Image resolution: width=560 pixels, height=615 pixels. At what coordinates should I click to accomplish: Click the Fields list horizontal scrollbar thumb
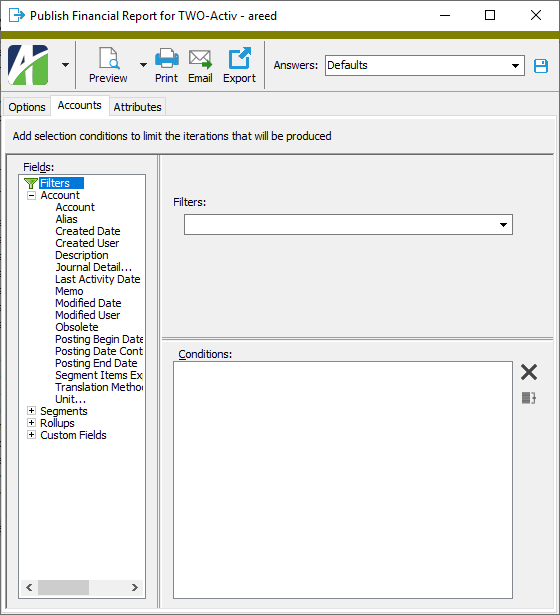pos(63,587)
